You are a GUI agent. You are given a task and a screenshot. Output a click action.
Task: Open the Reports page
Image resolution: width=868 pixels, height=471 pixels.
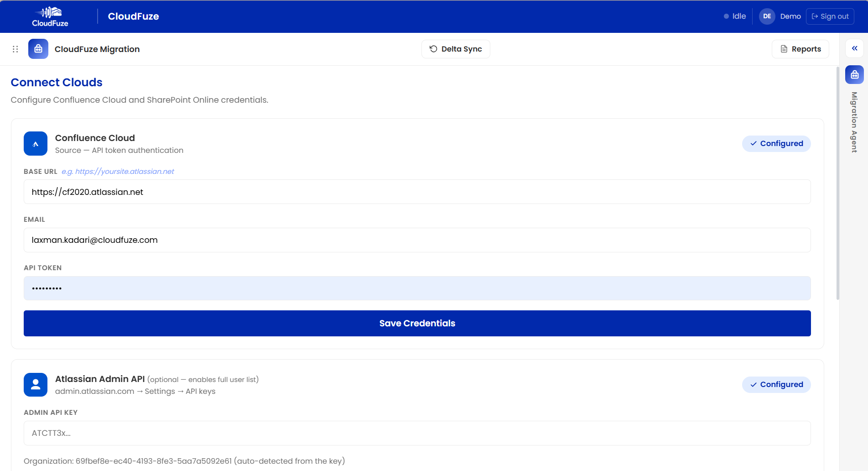pyautogui.click(x=800, y=49)
